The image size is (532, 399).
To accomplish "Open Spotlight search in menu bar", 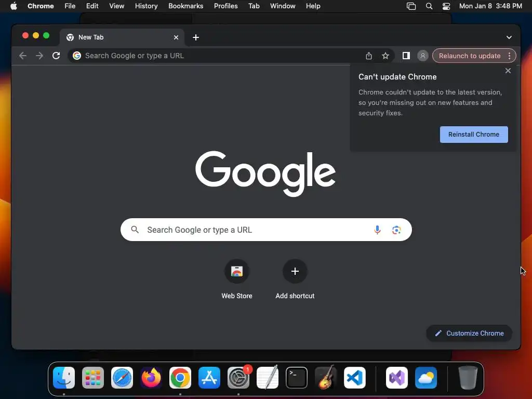I will coord(429,6).
